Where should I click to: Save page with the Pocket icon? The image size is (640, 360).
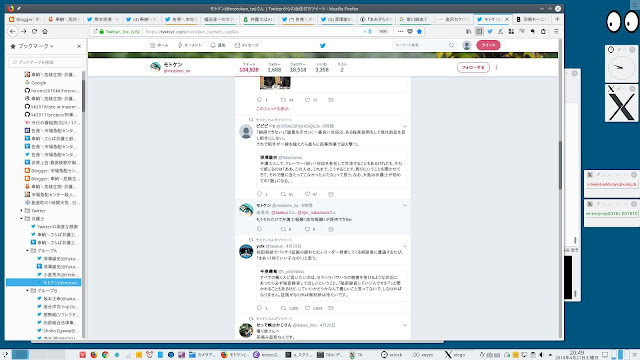[410, 31]
